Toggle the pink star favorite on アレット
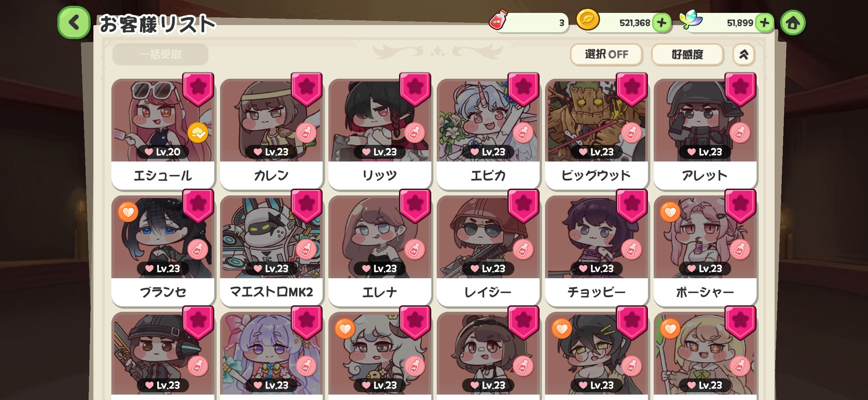 740,89
